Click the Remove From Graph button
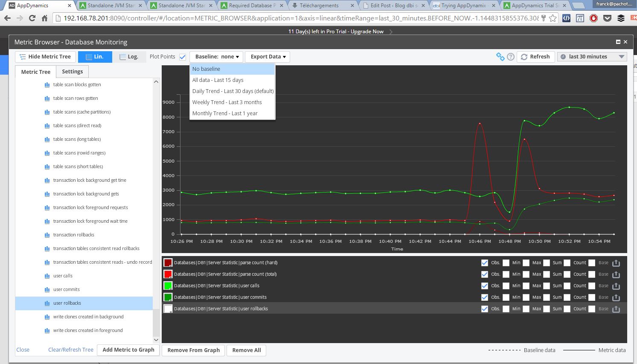 pos(193,350)
